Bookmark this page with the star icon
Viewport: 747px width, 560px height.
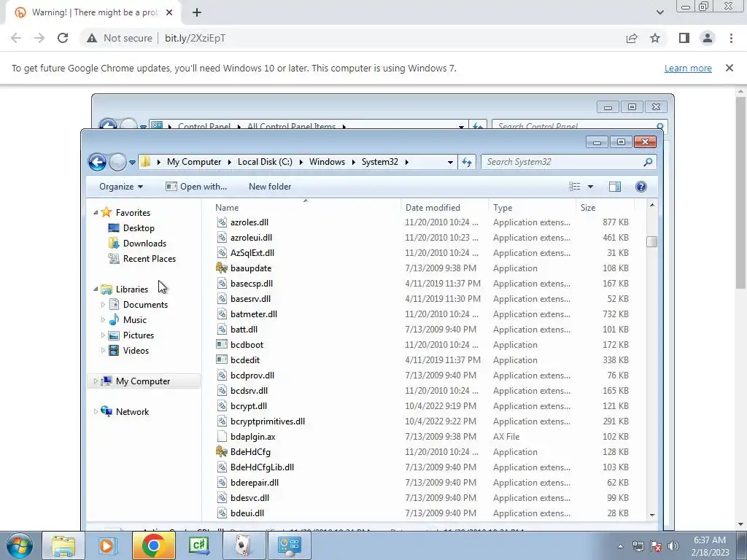pyautogui.click(x=655, y=38)
